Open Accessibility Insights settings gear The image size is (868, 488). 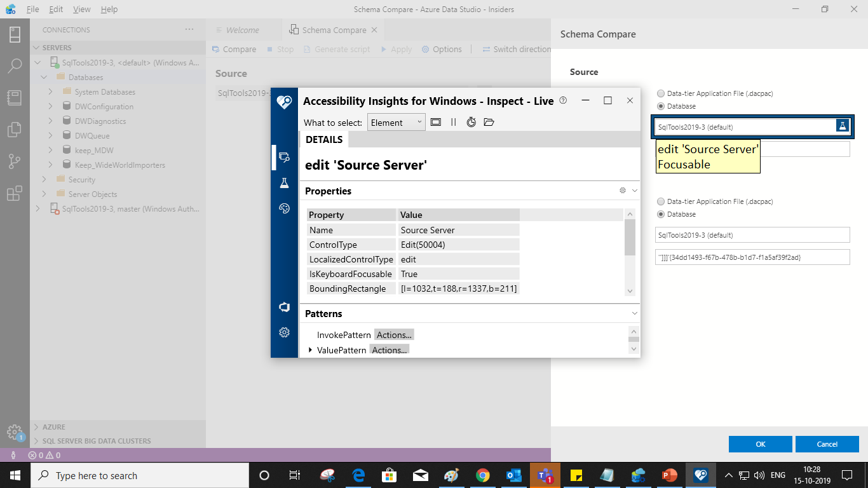pos(284,332)
